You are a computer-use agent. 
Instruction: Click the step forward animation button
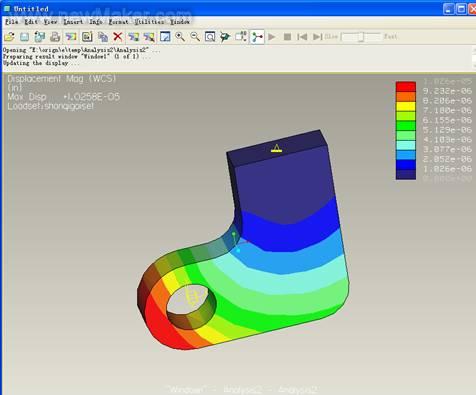click(x=317, y=37)
